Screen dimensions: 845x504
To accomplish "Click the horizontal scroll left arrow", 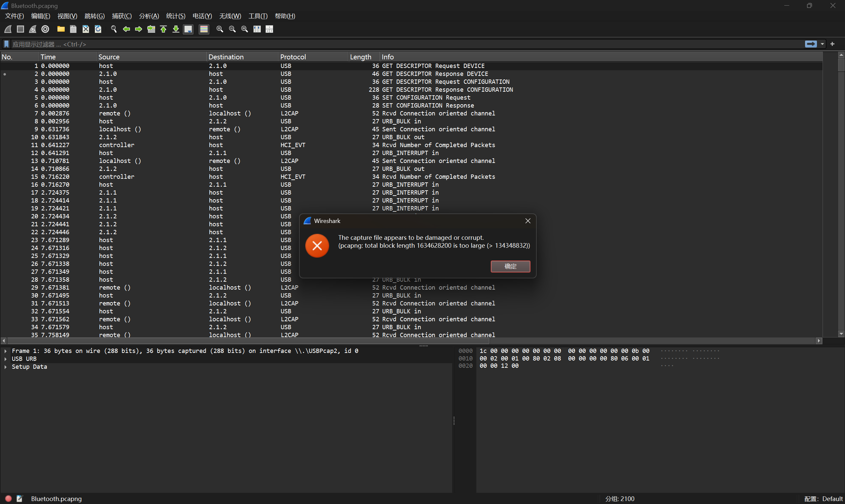I will pyautogui.click(x=4, y=340).
